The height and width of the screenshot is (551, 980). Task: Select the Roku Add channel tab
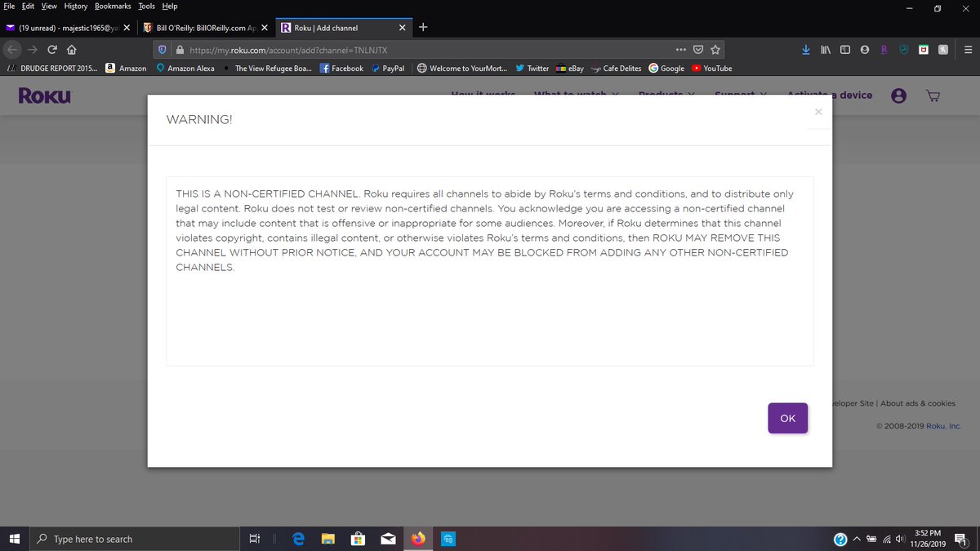(x=343, y=28)
